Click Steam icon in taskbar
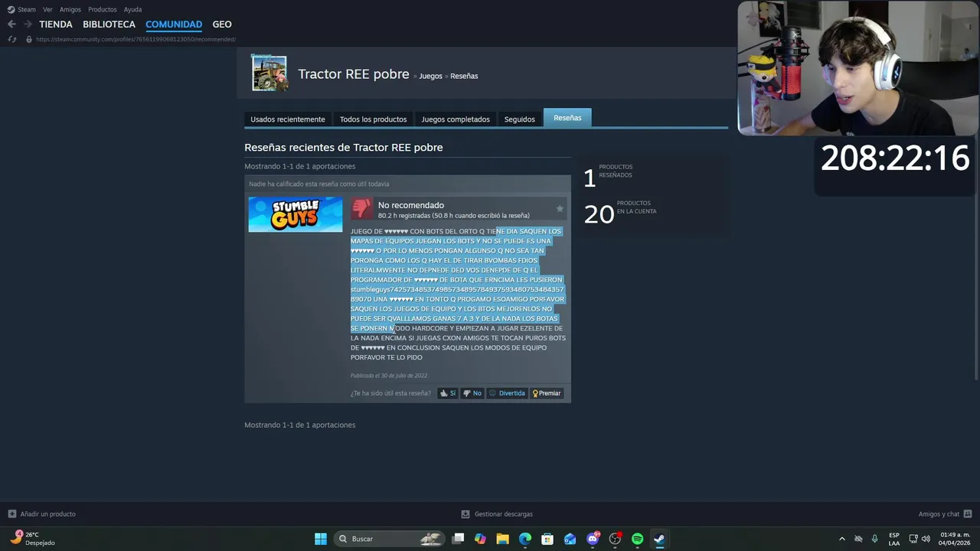Viewport: 980px width, 551px height. pos(659,539)
